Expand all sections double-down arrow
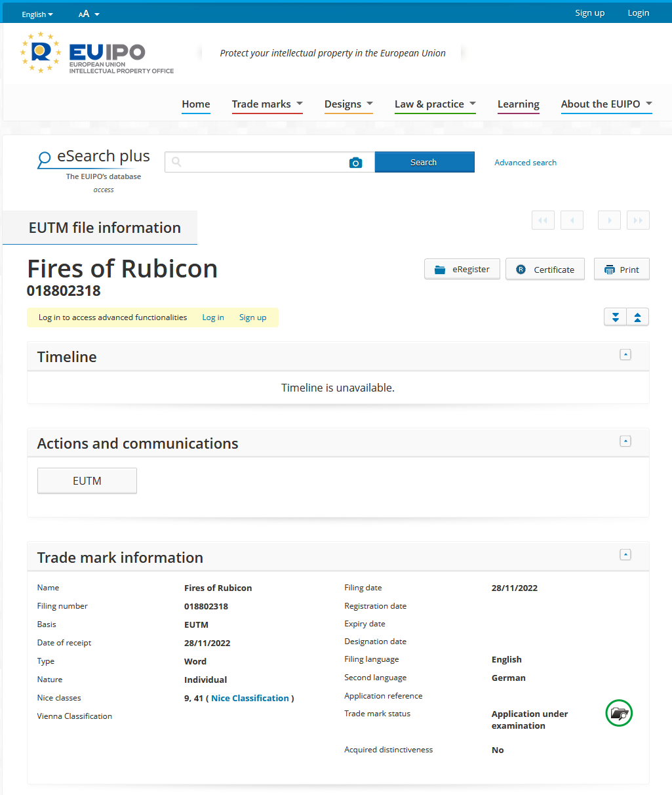 click(615, 317)
